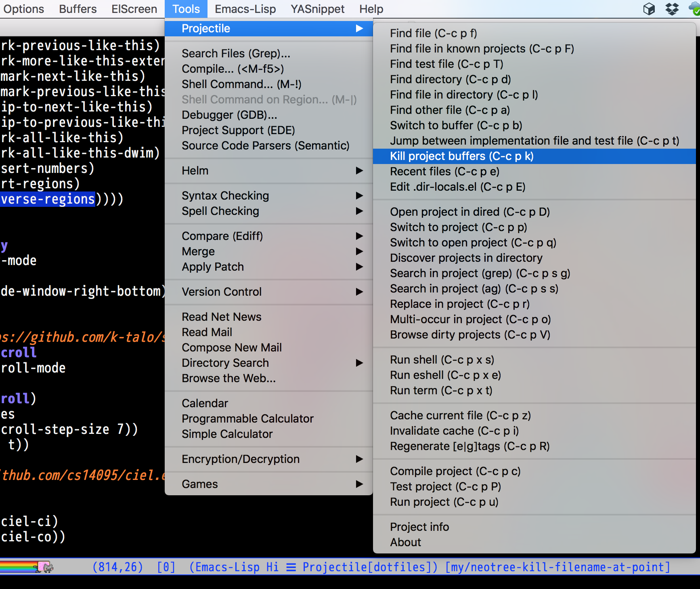The image size is (700, 589).
Task: Expand the Apply Patch submenu
Action: pos(269,267)
